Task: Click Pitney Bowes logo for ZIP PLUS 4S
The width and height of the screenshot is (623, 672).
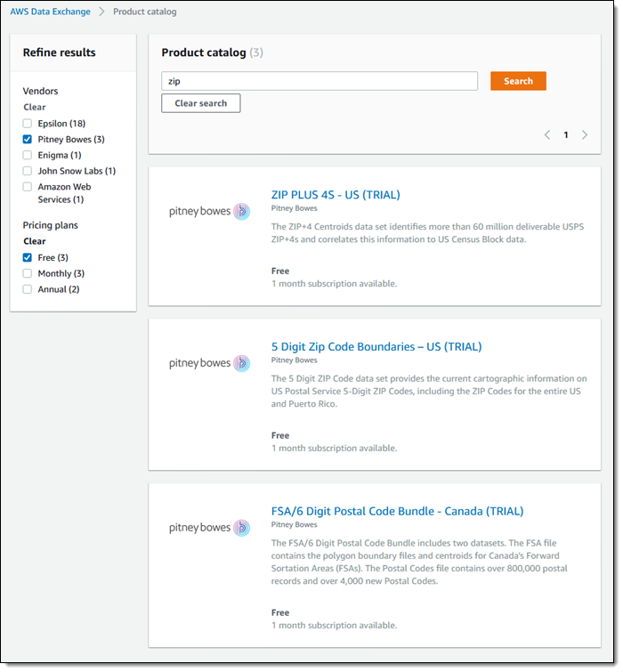Action: [x=209, y=212]
